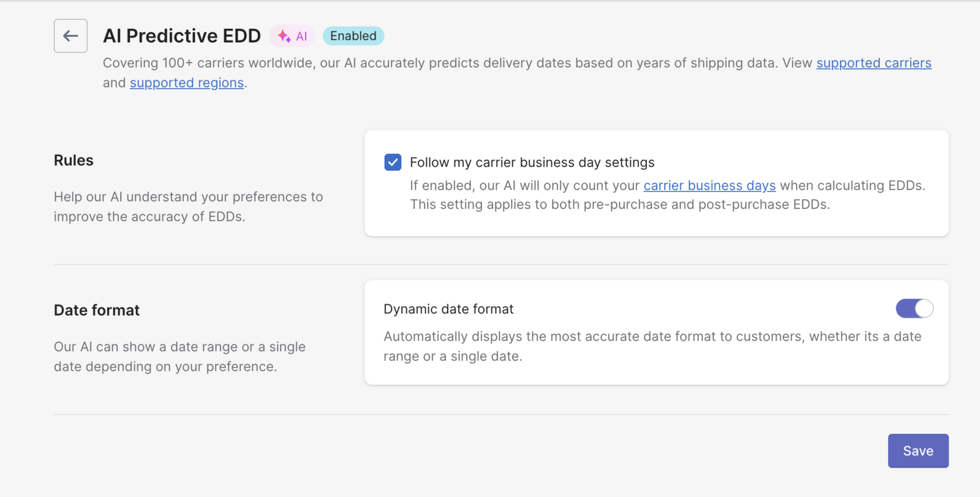This screenshot has height=497, width=980.
Task: Save the EDD settings
Action: pos(918,451)
